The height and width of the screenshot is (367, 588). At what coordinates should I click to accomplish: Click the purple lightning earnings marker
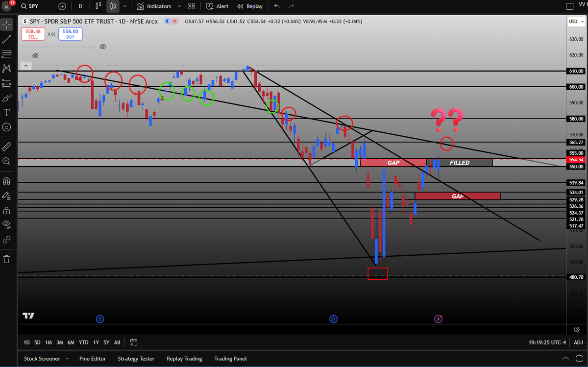click(x=439, y=319)
